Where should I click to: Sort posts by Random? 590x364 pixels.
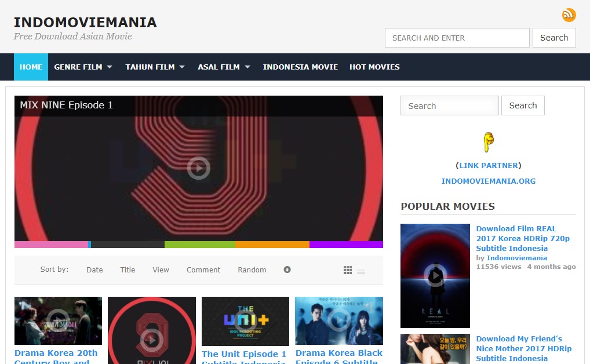(252, 270)
